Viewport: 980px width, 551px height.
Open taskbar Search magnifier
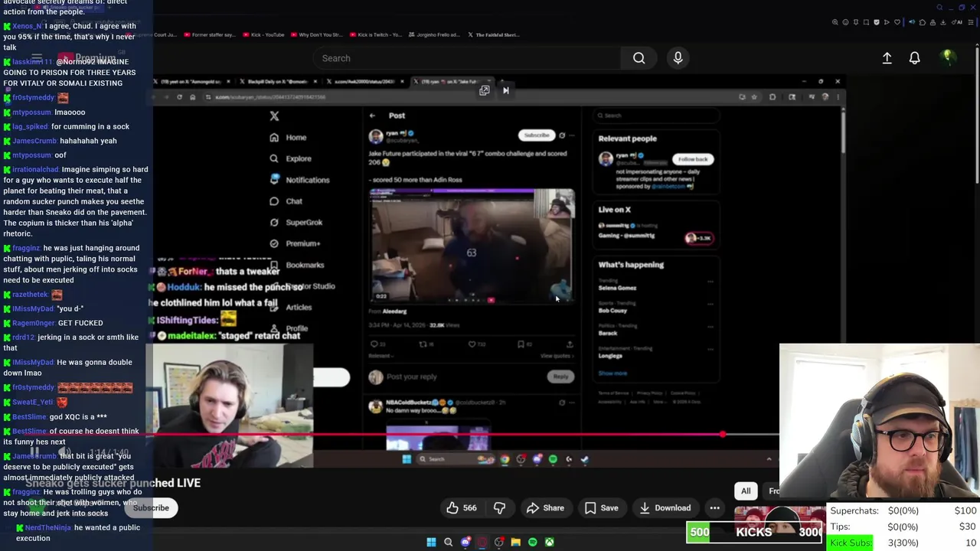click(x=448, y=542)
